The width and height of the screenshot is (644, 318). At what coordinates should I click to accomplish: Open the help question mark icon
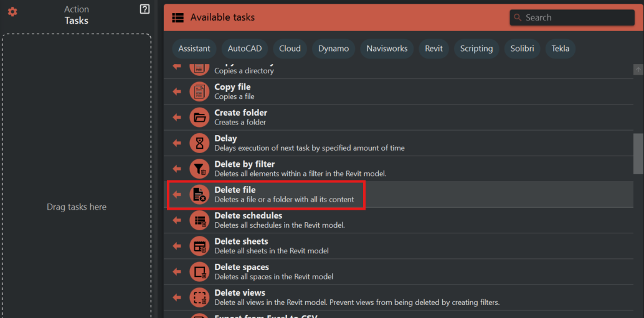(x=144, y=9)
